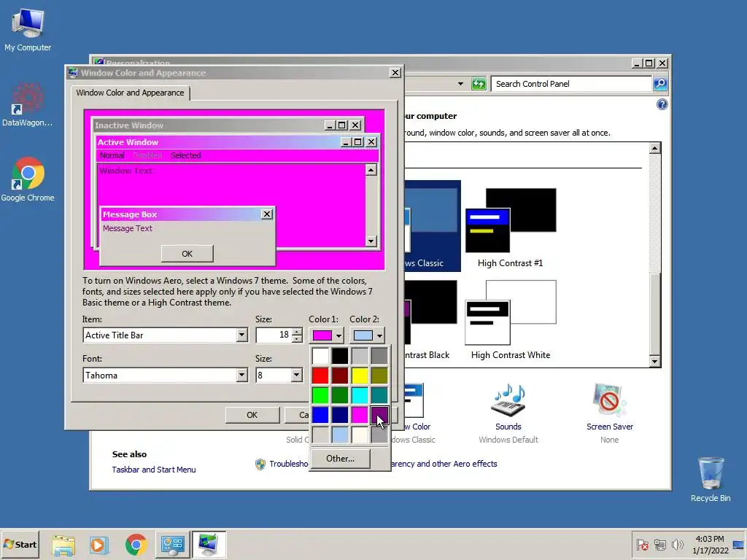
Task: Pick magenta color swatch
Action: click(360, 415)
